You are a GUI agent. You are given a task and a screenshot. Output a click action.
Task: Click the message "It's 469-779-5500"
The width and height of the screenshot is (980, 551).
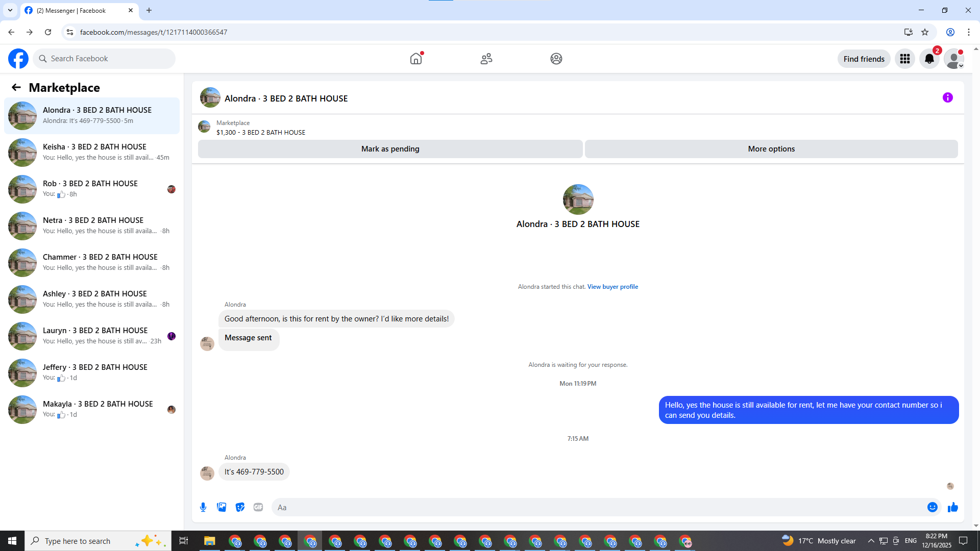click(x=254, y=472)
